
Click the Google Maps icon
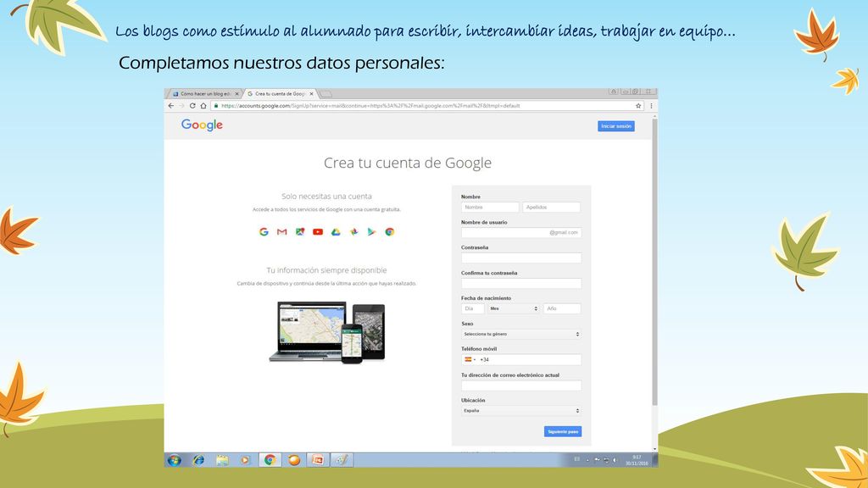(x=299, y=232)
